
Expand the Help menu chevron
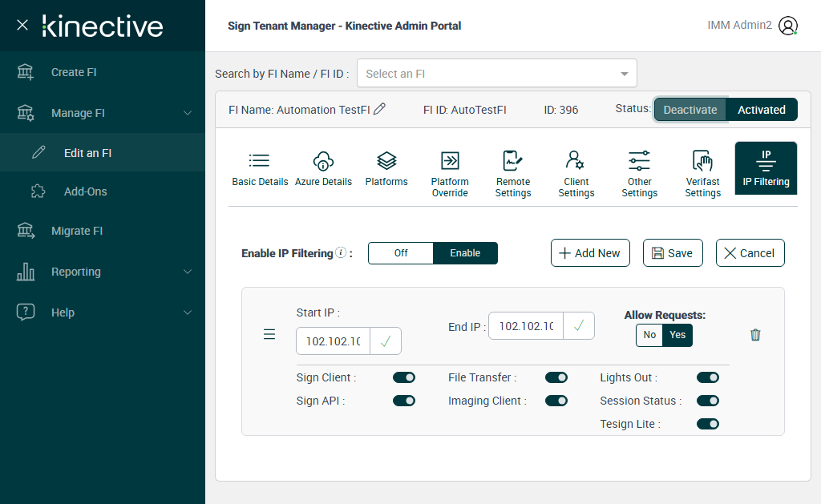point(188,312)
